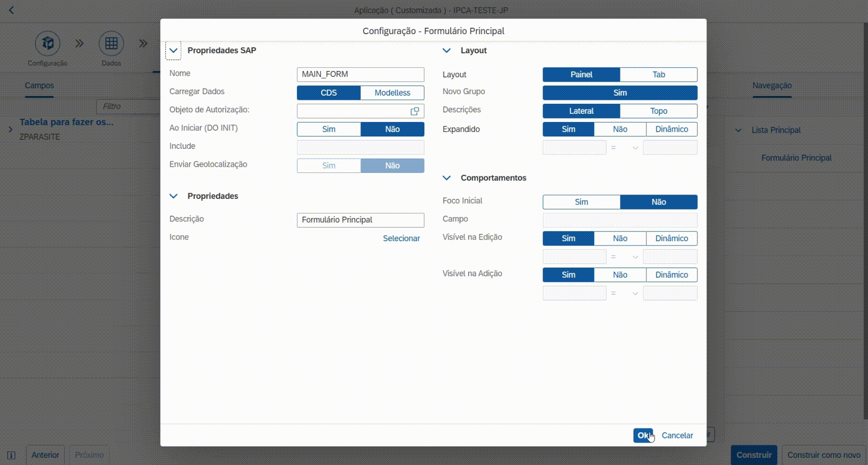Click the Descrição input field
The image size is (868, 465).
pos(360,220)
